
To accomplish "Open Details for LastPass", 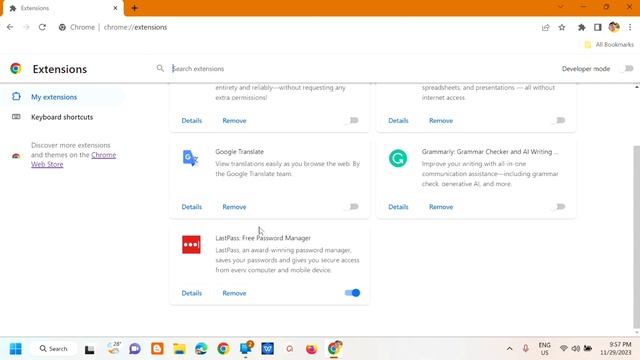I will [x=191, y=293].
